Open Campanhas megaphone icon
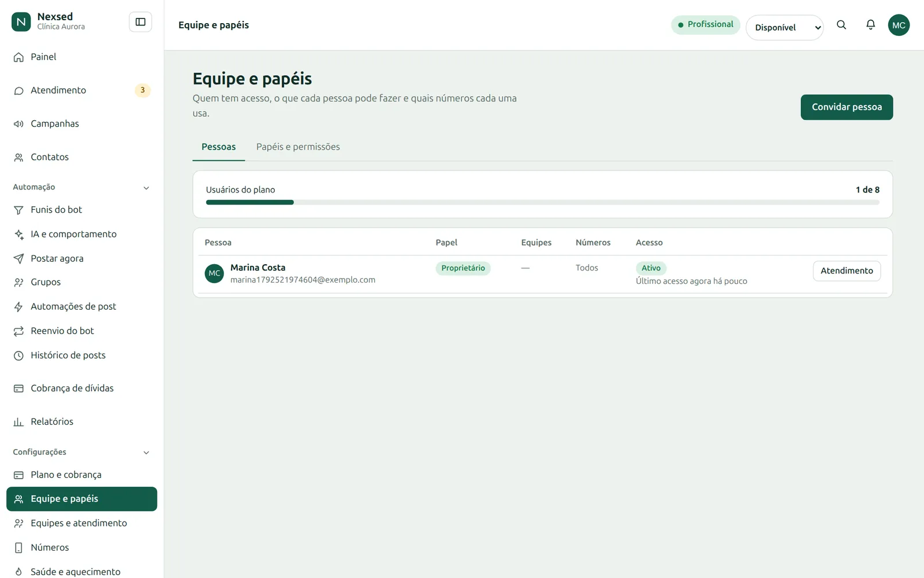Image resolution: width=924 pixels, height=578 pixels. (x=18, y=124)
